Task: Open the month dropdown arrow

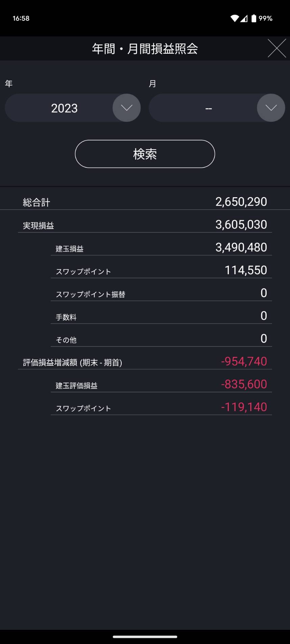Action: point(271,108)
